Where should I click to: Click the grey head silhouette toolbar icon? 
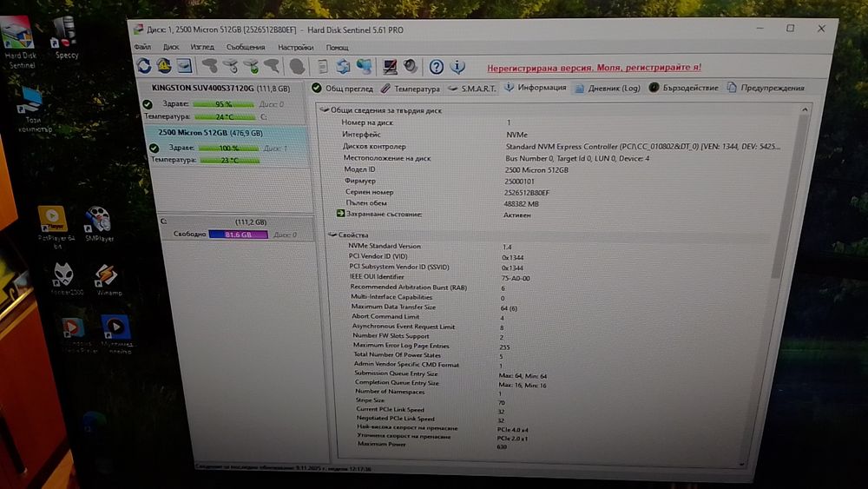[x=297, y=67]
